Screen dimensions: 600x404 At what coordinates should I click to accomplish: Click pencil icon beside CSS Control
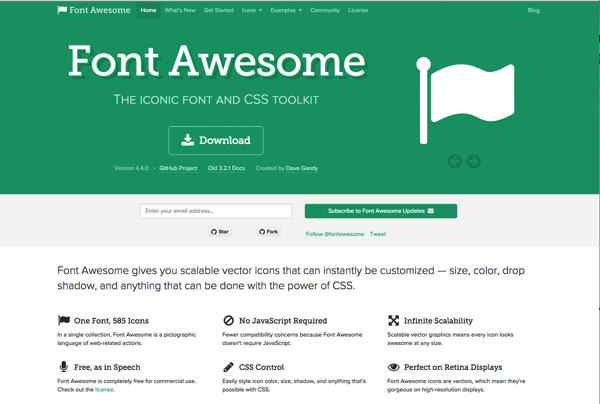pos(228,367)
